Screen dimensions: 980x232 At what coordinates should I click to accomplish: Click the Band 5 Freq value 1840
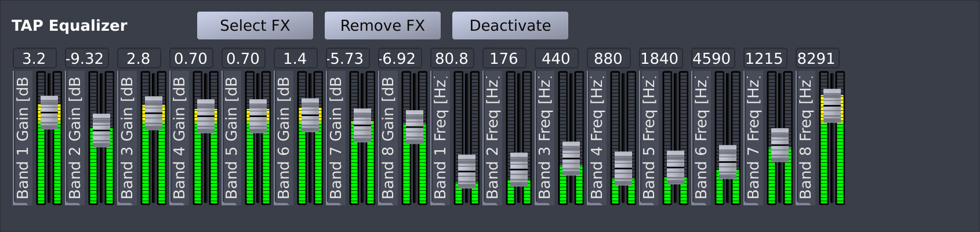[x=660, y=59]
